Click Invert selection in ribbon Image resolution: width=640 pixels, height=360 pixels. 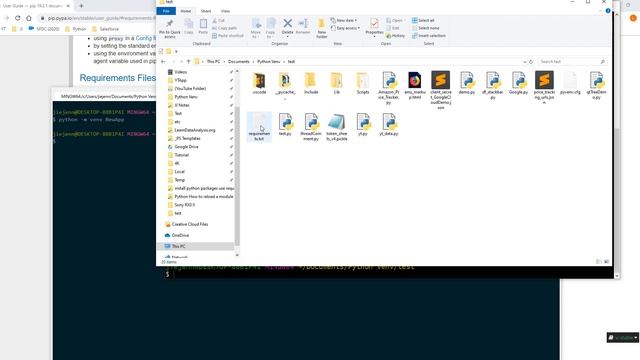click(x=429, y=36)
